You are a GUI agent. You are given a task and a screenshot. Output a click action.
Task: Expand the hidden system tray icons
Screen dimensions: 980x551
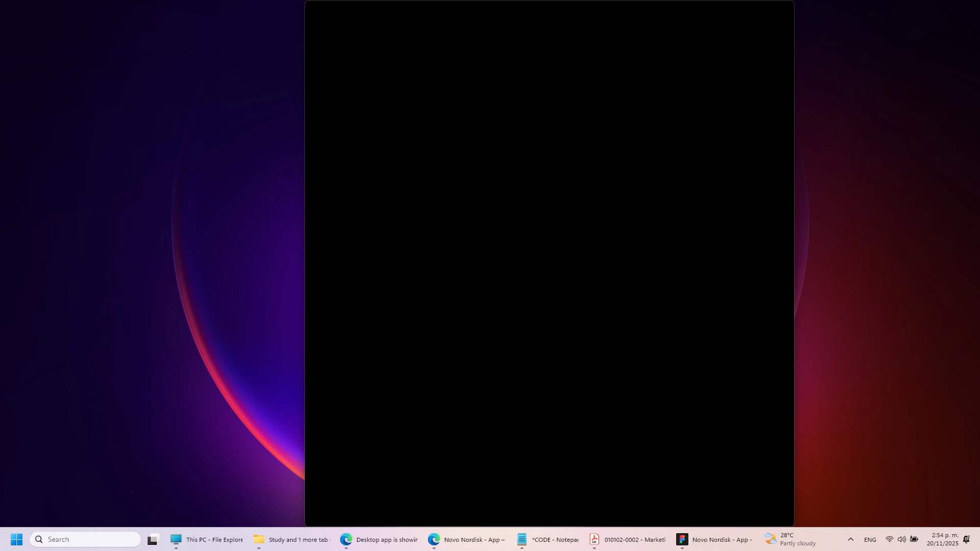point(850,539)
